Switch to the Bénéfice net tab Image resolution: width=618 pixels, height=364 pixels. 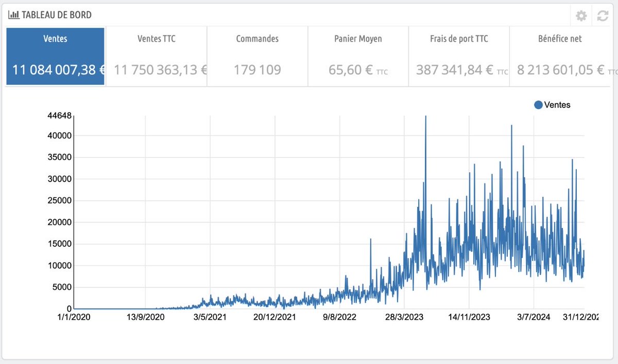[561, 56]
